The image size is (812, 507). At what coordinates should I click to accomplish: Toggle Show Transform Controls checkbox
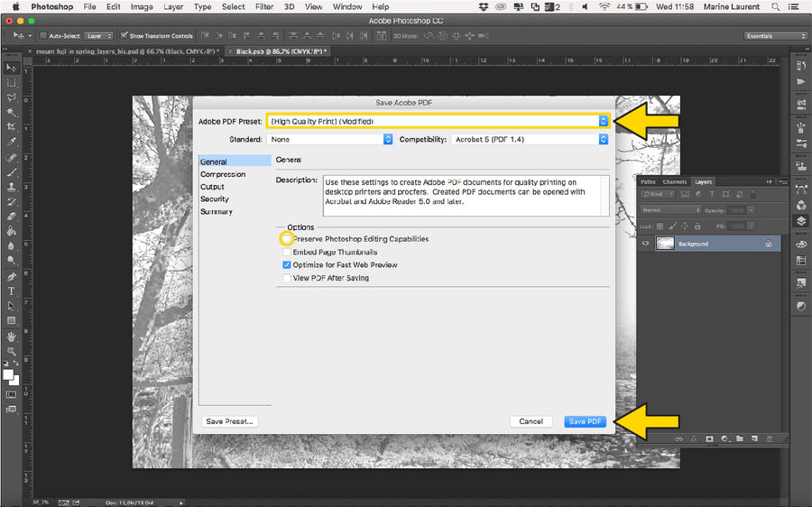(x=125, y=35)
